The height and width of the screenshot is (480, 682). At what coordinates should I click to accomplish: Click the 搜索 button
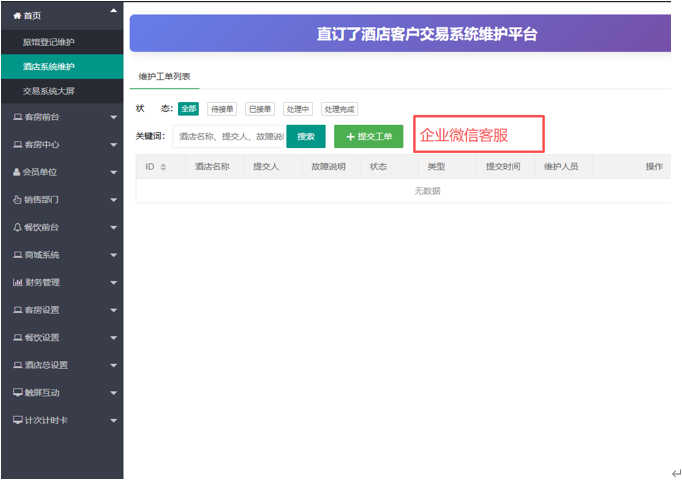pos(306,136)
